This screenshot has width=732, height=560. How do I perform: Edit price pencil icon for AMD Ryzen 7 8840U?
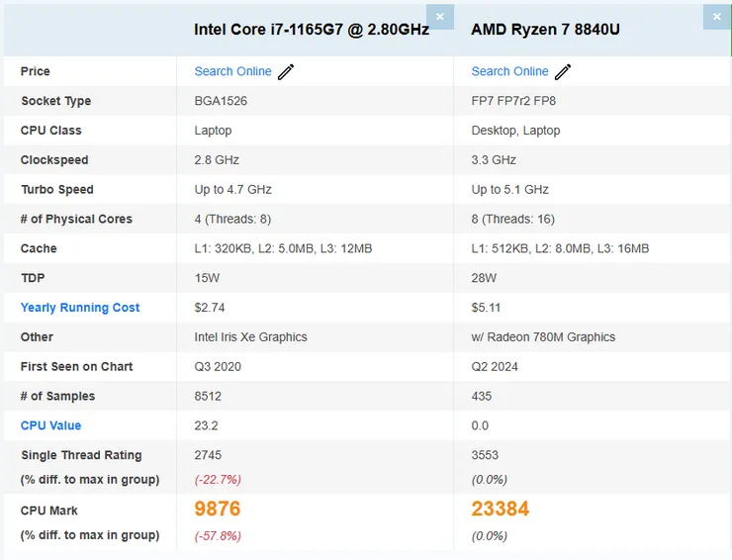coord(563,72)
